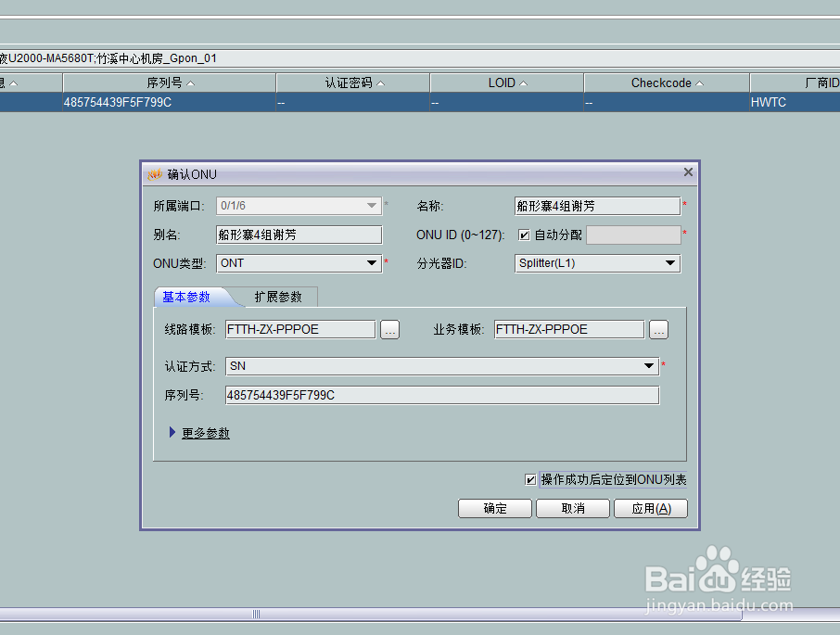Image resolution: width=840 pixels, height=635 pixels.
Task: Toggle the 操作成功后定位到ONU列表 checkbox
Action: pos(531,479)
